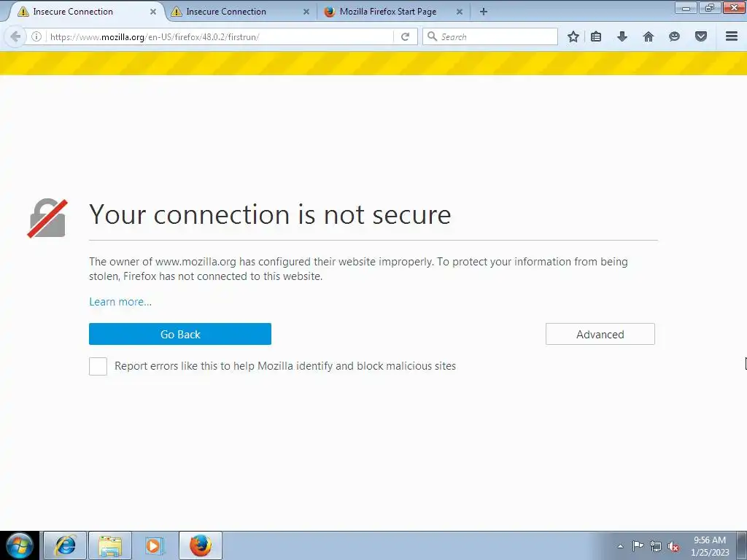The height and width of the screenshot is (560, 747).
Task: Launch Internet Explorer from taskbar
Action: [x=65, y=545]
